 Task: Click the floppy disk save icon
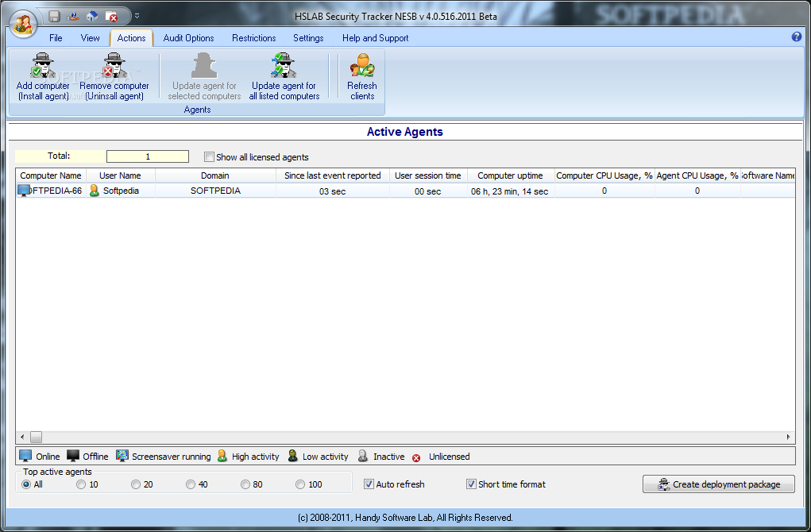click(x=54, y=16)
